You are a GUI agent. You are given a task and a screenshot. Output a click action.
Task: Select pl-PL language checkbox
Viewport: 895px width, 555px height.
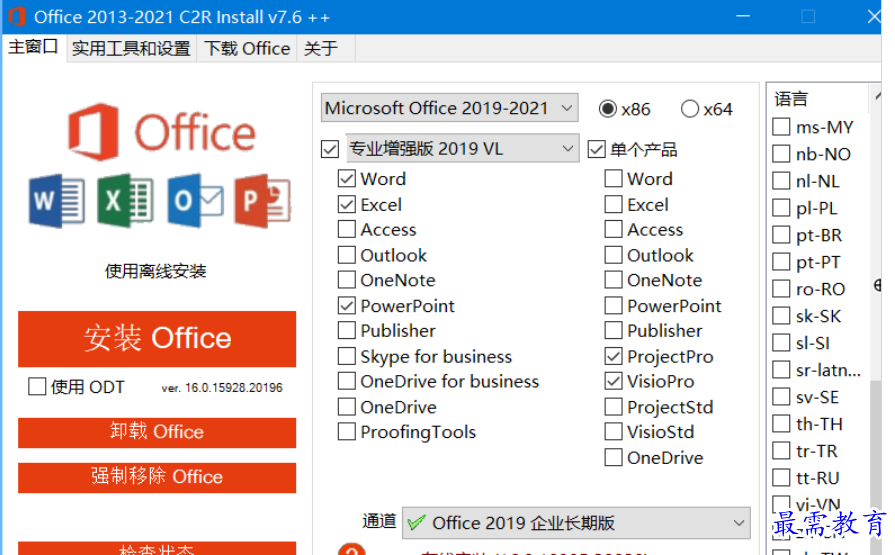point(781,208)
